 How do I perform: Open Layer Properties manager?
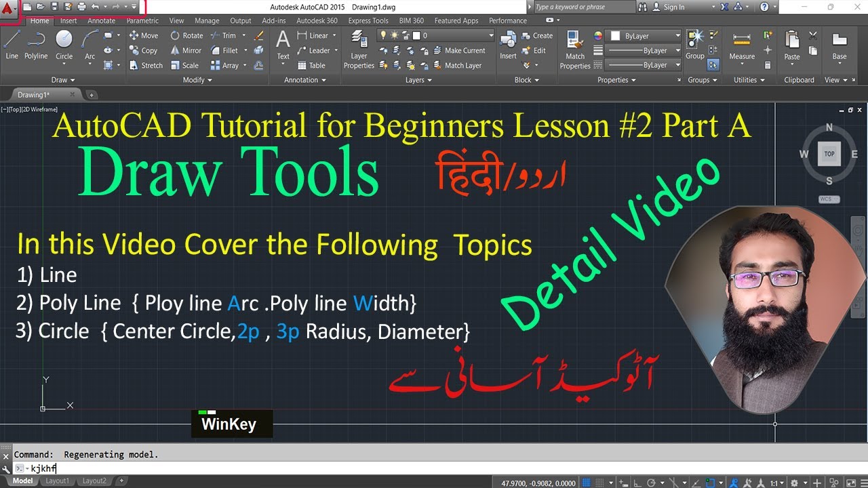click(359, 49)
